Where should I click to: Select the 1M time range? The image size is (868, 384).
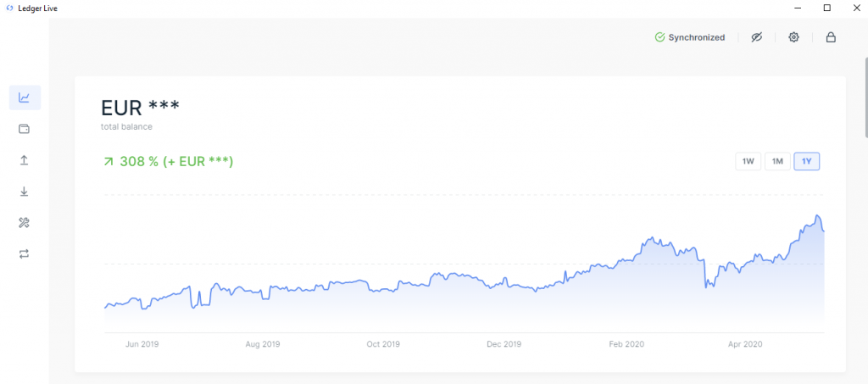tap(777, 161)
